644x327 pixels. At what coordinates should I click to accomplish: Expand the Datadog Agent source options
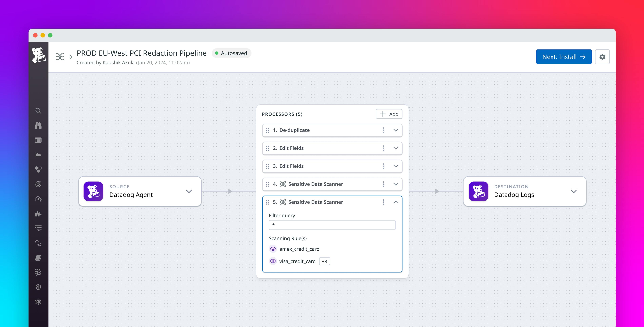(x=189, y=191)
